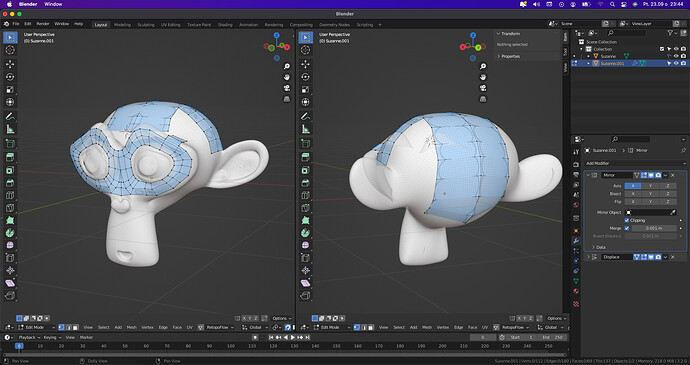
Task: Select Face select mode in left viewport
Action: [76, 327]
